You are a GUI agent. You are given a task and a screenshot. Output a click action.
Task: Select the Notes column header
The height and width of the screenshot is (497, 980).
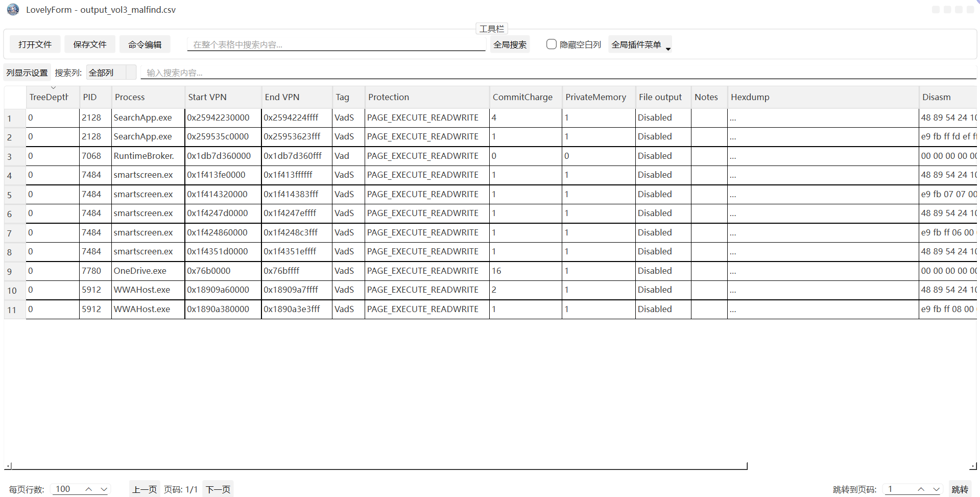tap(709, 97)
